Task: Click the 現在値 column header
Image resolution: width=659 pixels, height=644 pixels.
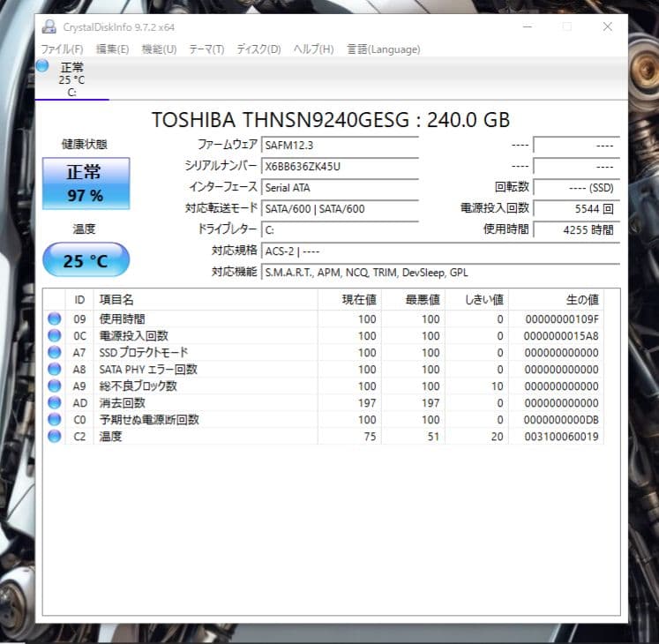Action: point(349,300)
